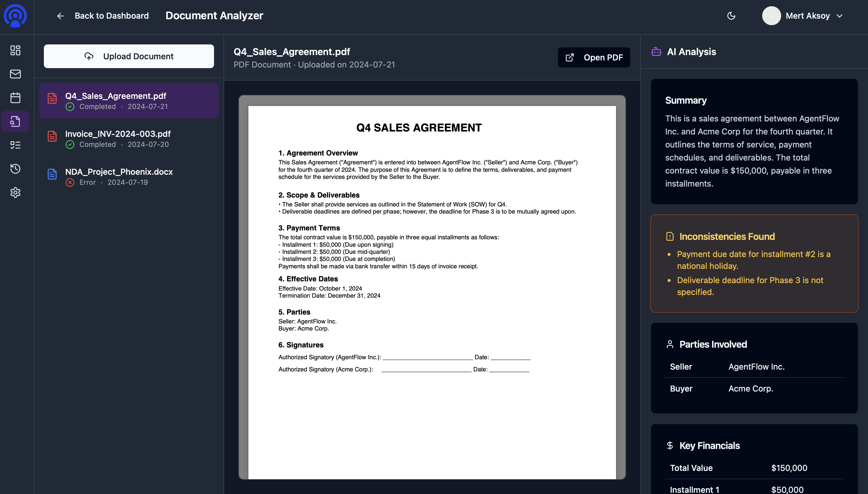
Task: Click '5. Parties' heading in PDF
Action: point(294,312)
